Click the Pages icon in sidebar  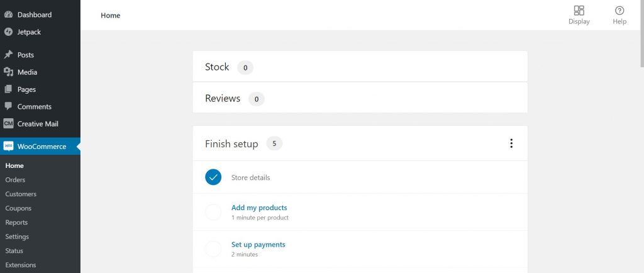9,89
